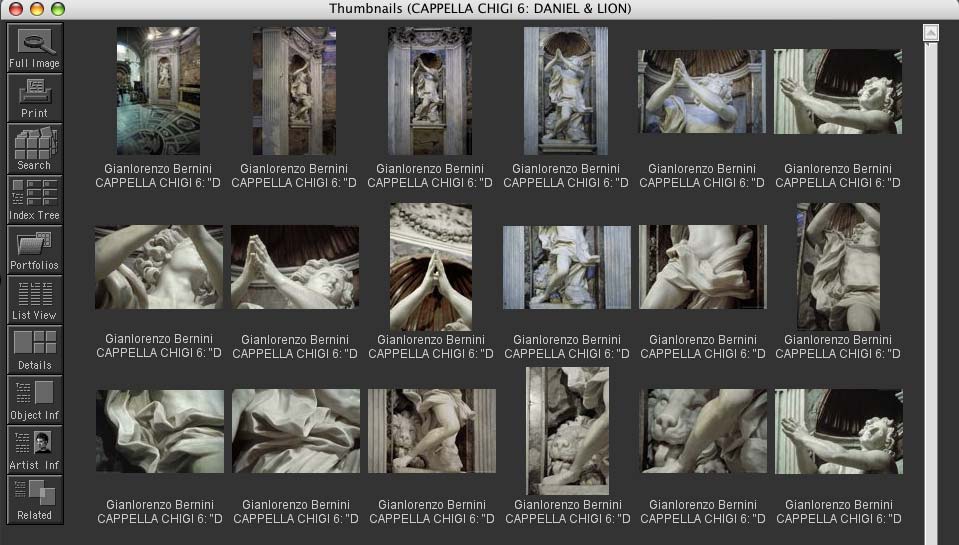
Task: Select second-row fifth thumbnail, torso with drapery
Action: point(703,267)
